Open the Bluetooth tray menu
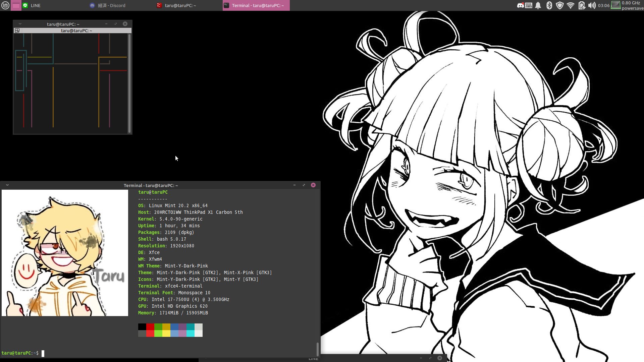Image resolution: width=644 pixels, height=362 pixels. coord(549,5)
